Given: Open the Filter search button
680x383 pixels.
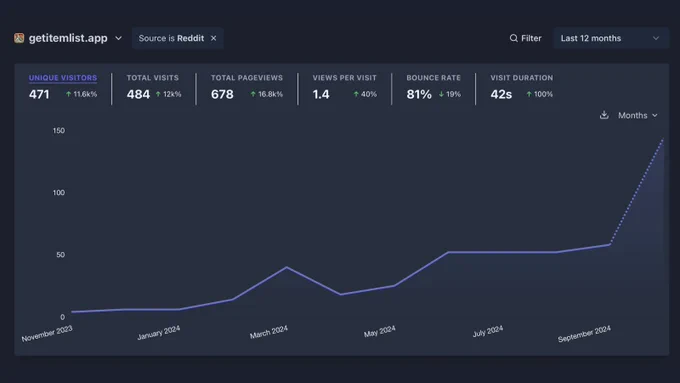Looking at the screenshot, I should [x=525, y=38].
